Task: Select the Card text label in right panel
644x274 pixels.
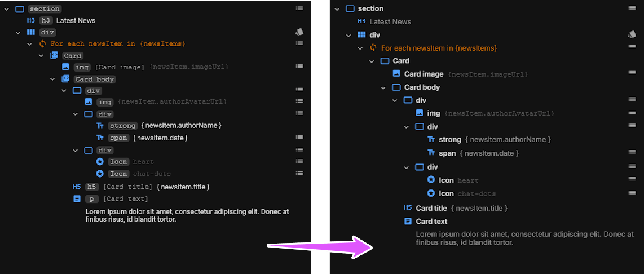Action: 431,222
